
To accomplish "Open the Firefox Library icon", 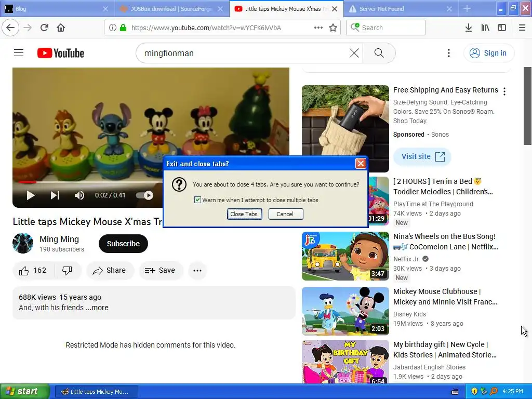I will click(x=485, y=28).
